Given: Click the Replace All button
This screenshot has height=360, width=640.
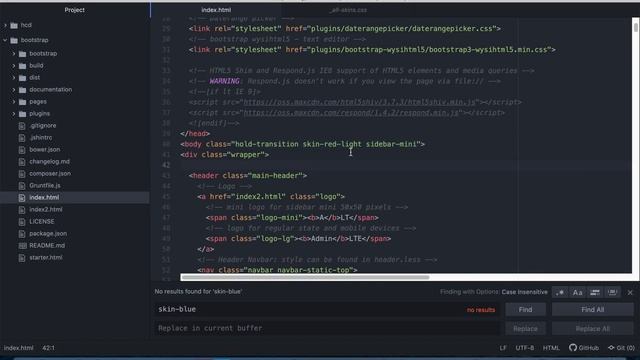Looking at the screenshot, I should coord(593,329).
